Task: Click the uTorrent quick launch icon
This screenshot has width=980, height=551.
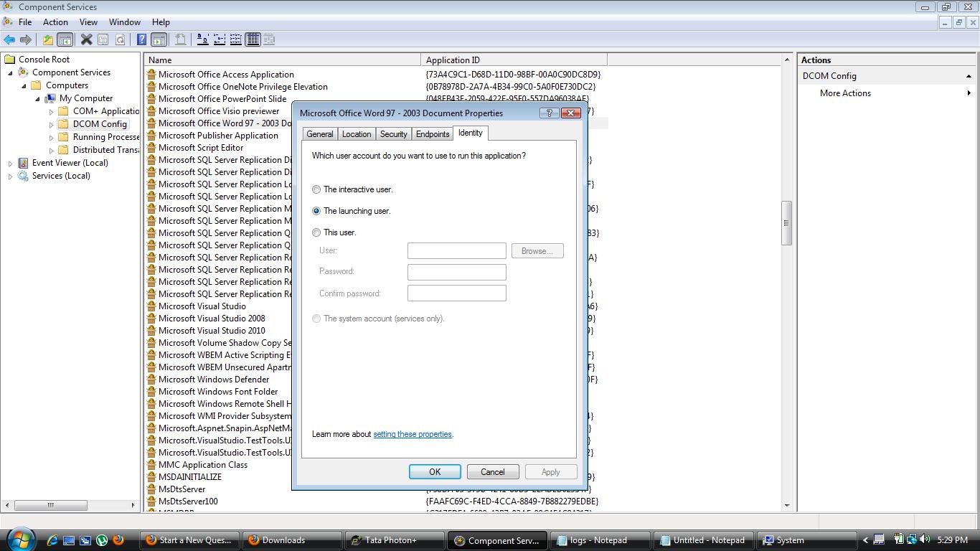Action: click(102, 540)
